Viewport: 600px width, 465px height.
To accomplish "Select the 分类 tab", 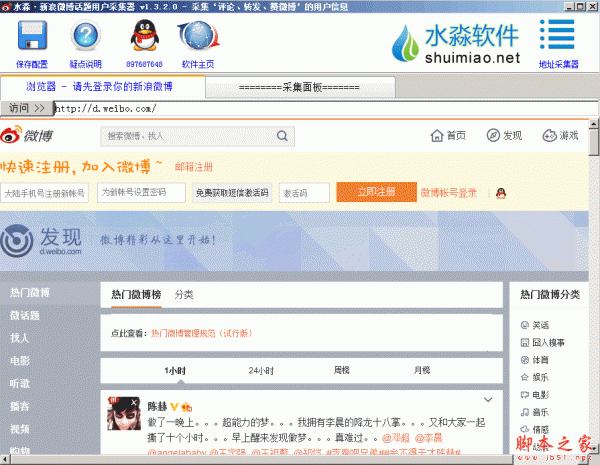I will [184, 295].
